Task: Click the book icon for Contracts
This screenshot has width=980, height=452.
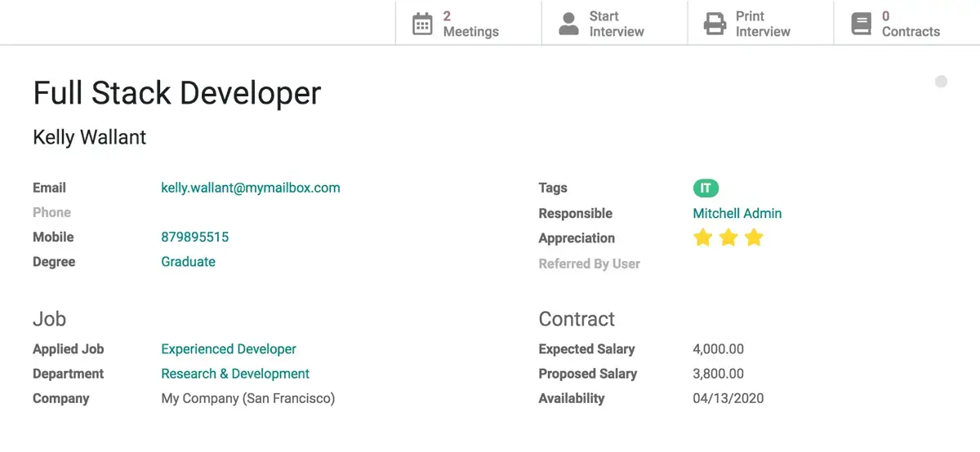Action: tap(861, 24)
